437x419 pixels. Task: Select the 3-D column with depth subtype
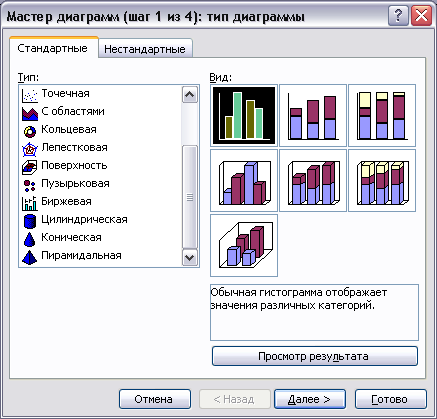coord(244,245)
